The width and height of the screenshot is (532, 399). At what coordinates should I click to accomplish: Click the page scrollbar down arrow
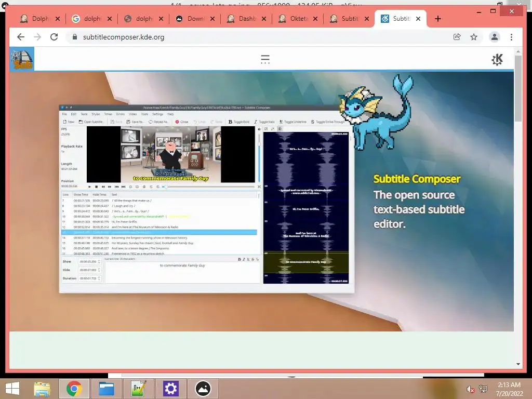click(x=518, y=364)
